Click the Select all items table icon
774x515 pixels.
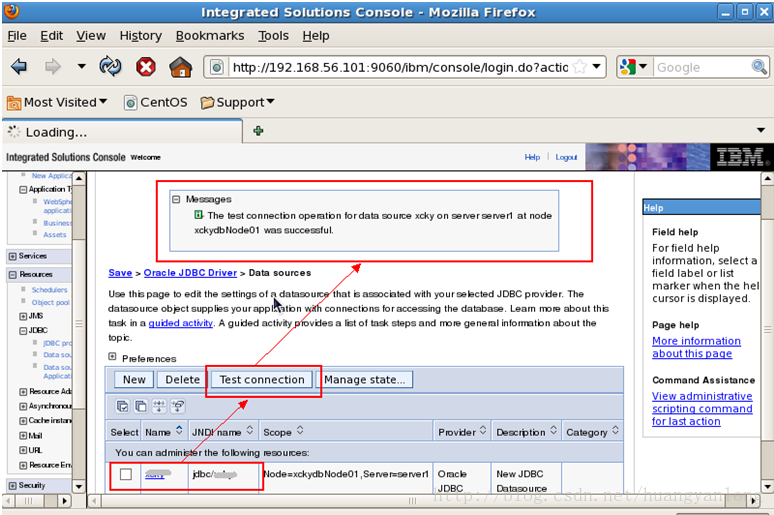click(122, 406)
